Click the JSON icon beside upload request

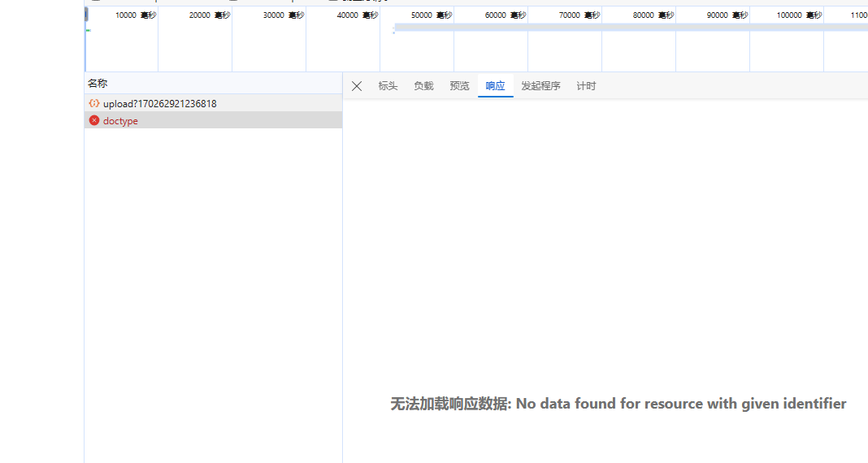[x=94, y=103]
